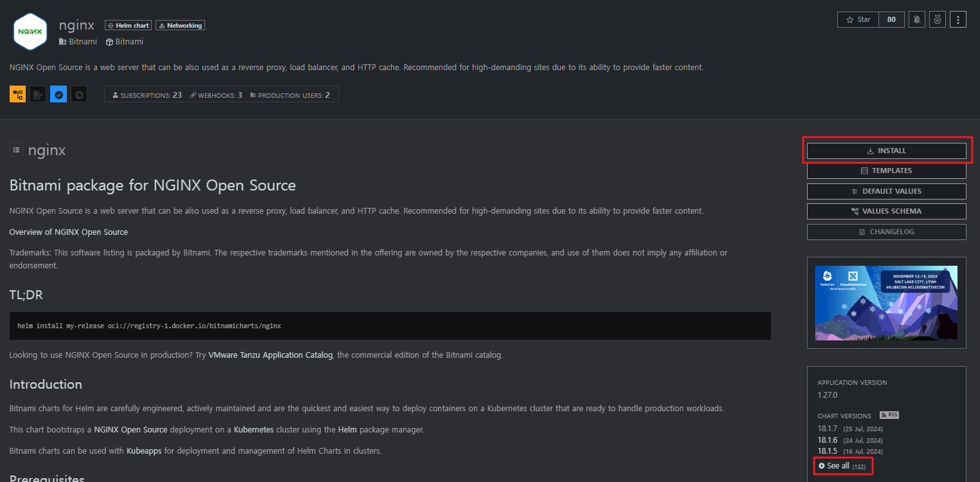
Task: Click the production usage medal icon
Action: tap(938, 20)
